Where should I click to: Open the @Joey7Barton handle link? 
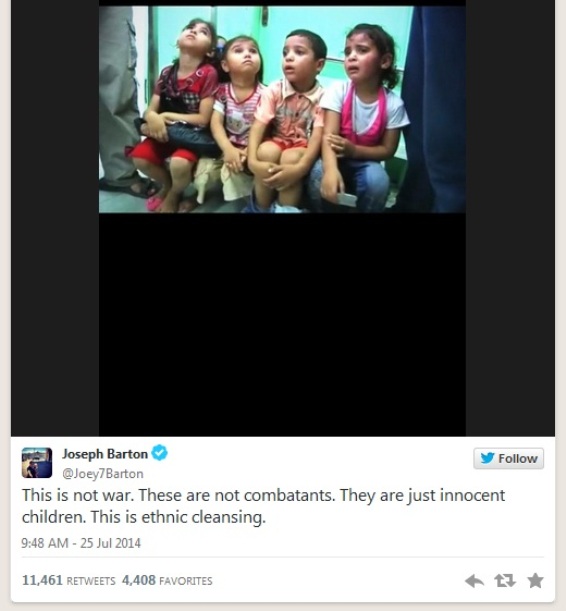coord(103,473)
